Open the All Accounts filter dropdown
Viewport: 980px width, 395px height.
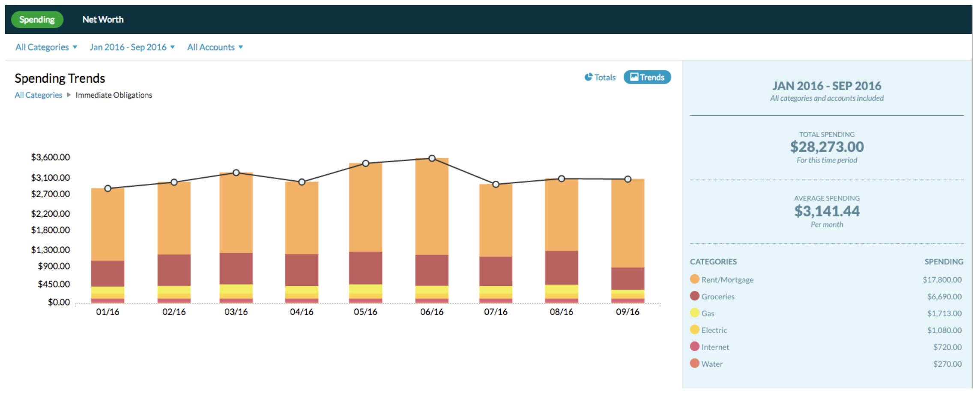click(x=215, y=47)
